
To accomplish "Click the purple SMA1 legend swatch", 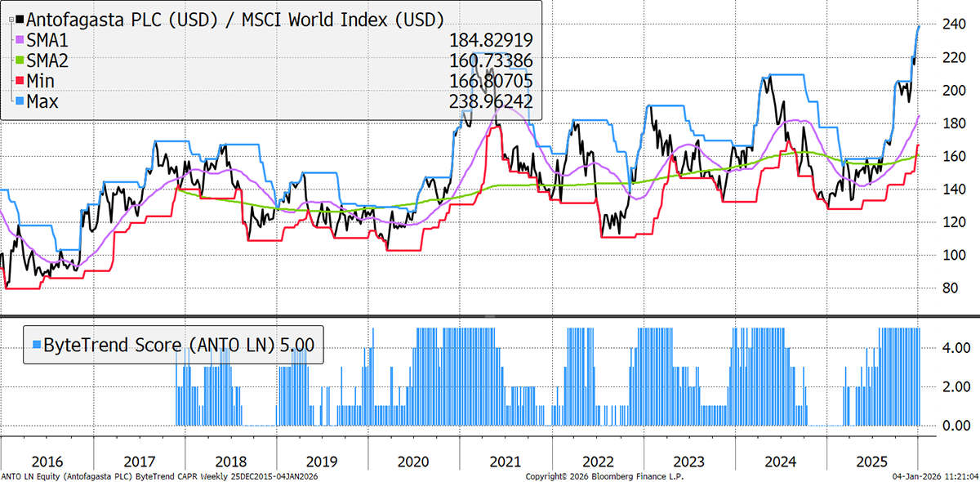I will coord(20,38).
